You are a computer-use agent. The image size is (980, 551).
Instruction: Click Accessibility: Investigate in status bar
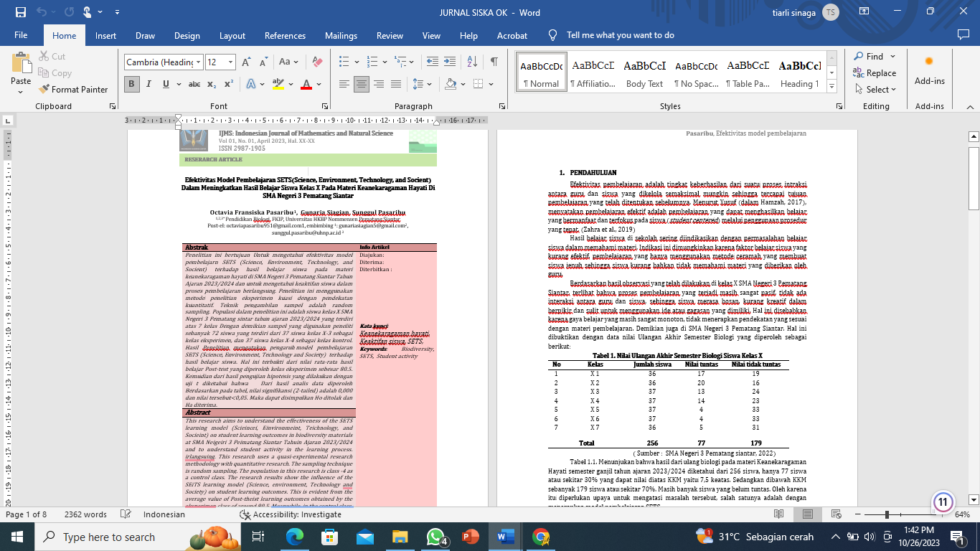click(291, 514)
